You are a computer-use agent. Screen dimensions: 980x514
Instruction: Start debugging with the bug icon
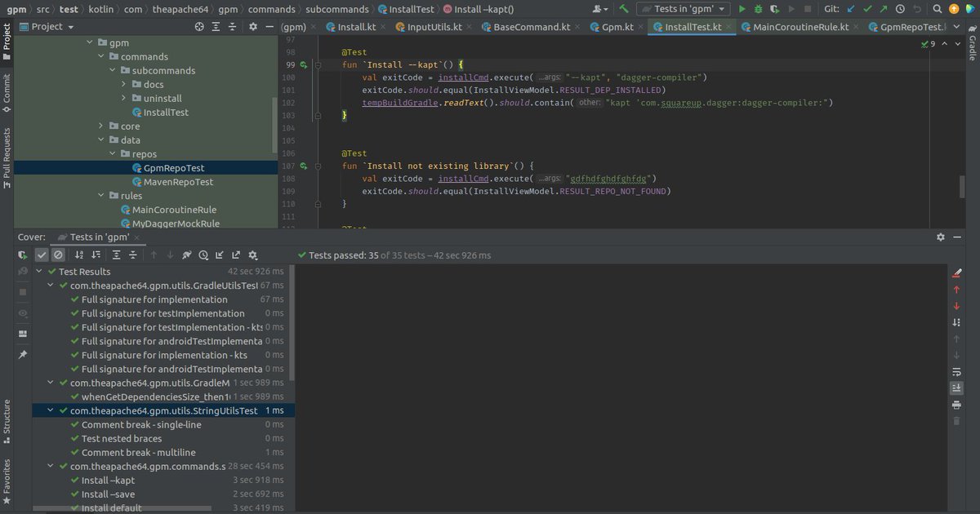point(759,9)
